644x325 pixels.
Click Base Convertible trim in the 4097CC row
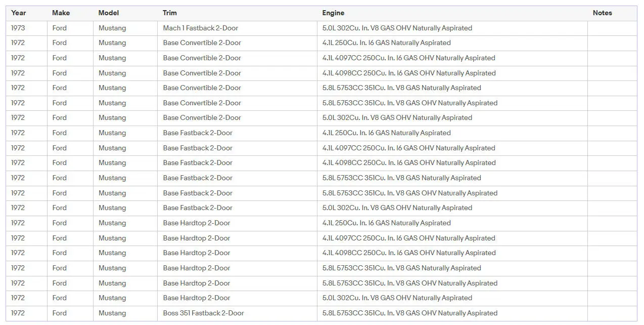click(237, 58)
